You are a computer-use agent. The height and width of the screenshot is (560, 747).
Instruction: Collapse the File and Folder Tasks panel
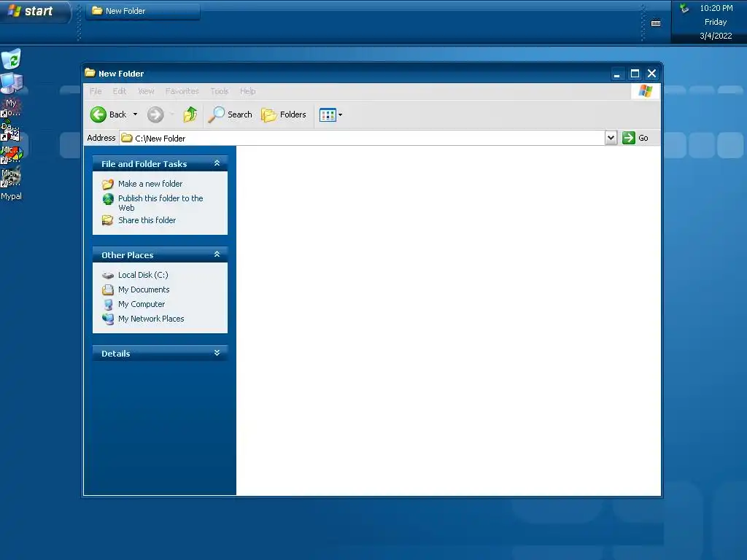pos(217,163)
